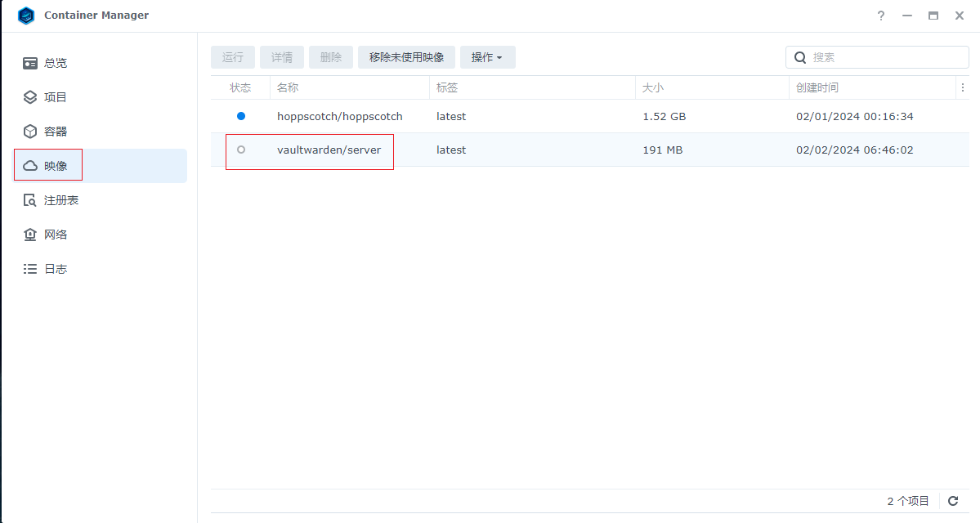The image size is (980, 523).
Task: Maximize the Container Manager window
Action: pyautogui.click(x=933, y=16)
